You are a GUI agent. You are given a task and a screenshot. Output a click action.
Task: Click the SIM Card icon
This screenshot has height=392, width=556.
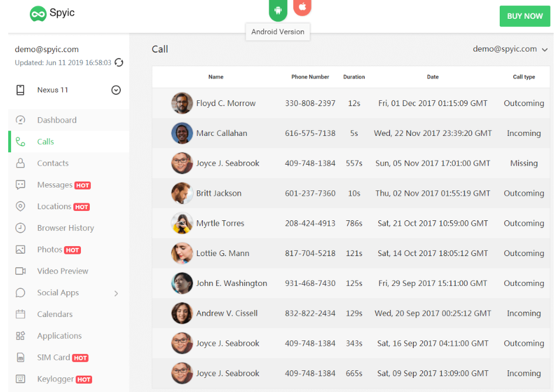pos(21,357)
